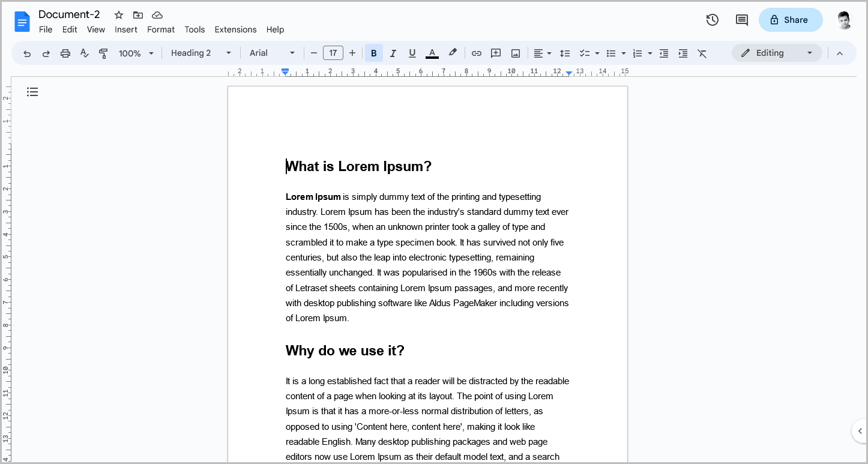
Task: Clear formatting from selected text
Action: tap(702, 53)
